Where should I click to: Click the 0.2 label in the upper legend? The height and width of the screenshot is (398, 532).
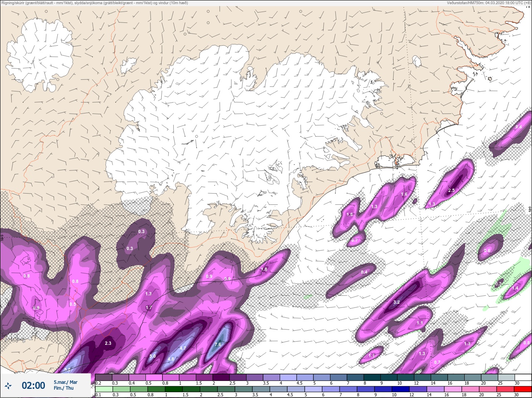(99, 383)
